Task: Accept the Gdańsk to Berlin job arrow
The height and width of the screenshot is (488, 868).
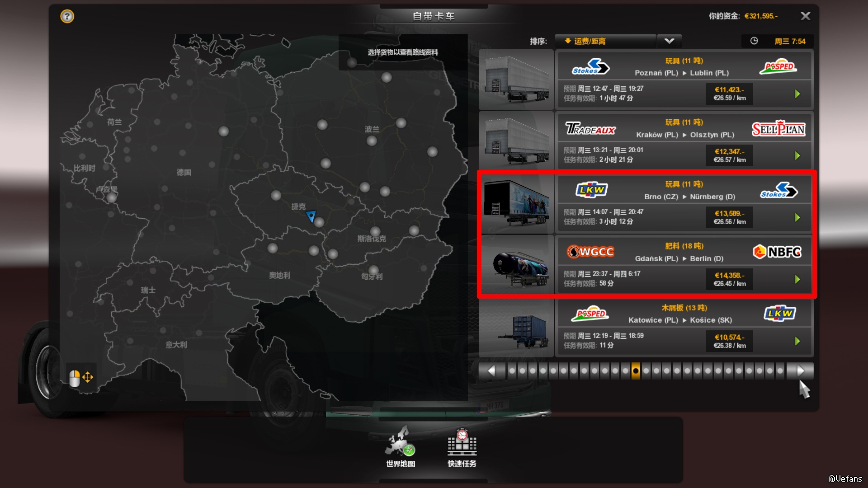Action: click(797, 280)
